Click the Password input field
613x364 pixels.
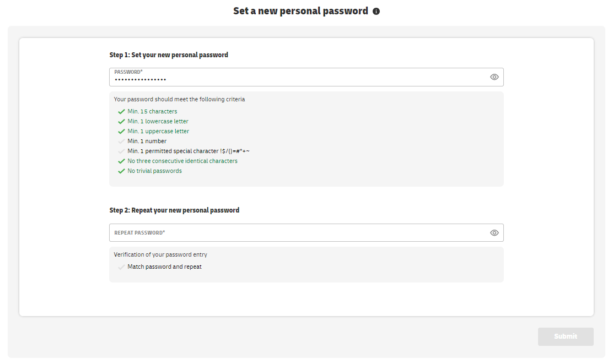pyautogui.click(x=306, y=77)
